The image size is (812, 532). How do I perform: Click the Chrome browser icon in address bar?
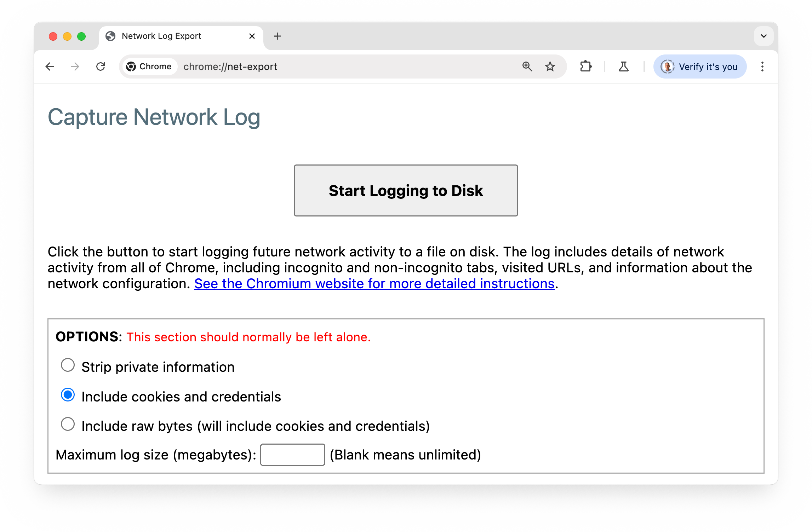[x=131, y=66]
